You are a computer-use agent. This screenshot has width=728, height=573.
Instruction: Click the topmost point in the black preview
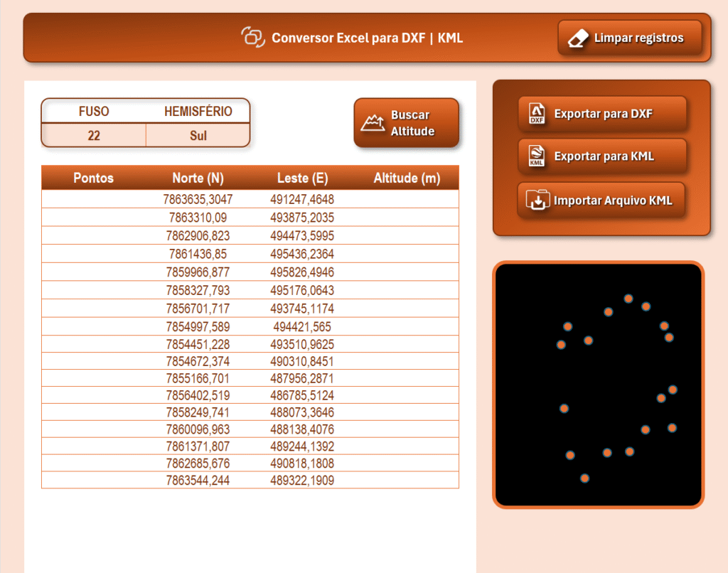(628, 299)
